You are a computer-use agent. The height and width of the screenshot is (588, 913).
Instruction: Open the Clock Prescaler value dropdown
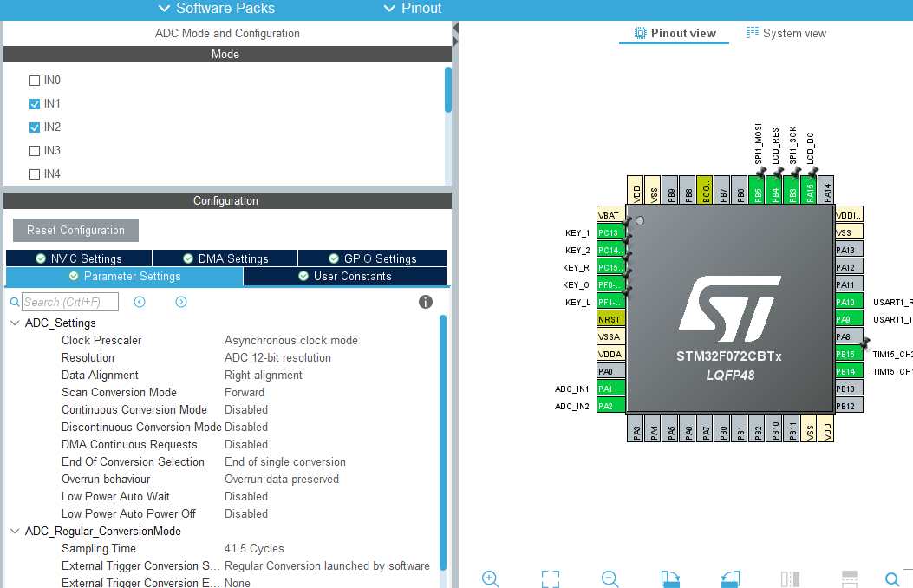pos(291,340)
